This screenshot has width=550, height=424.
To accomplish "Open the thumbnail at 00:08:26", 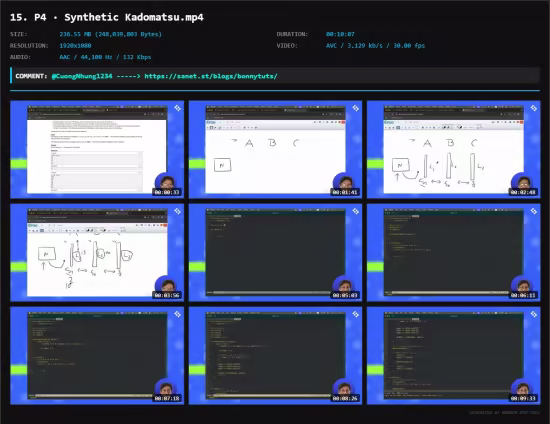I will point(275,356).
